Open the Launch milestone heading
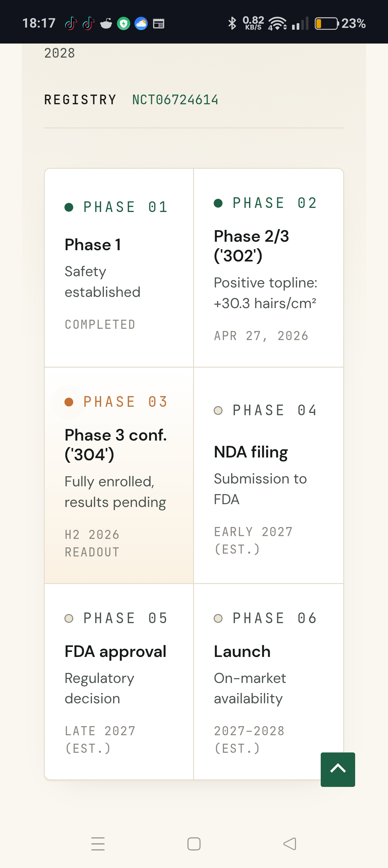The width and height of the screenshot is (388, 868). click(x=242, y=651)
